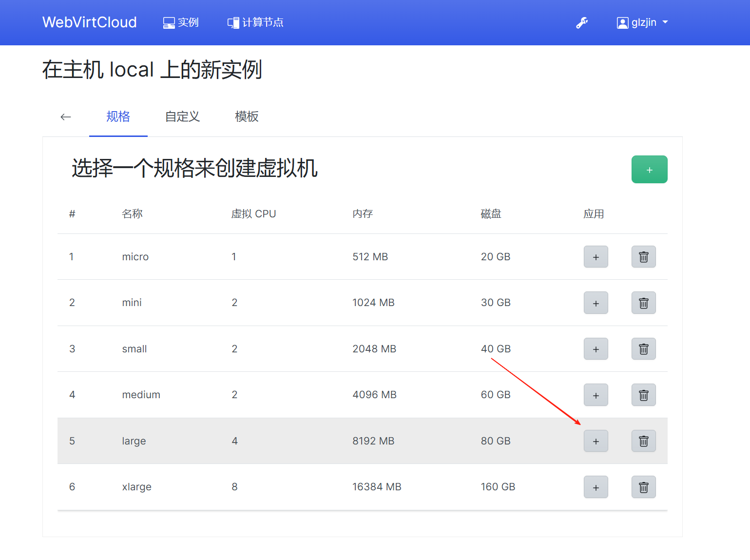
Task: Delete the mini flavor
Action: pos(644,303)
